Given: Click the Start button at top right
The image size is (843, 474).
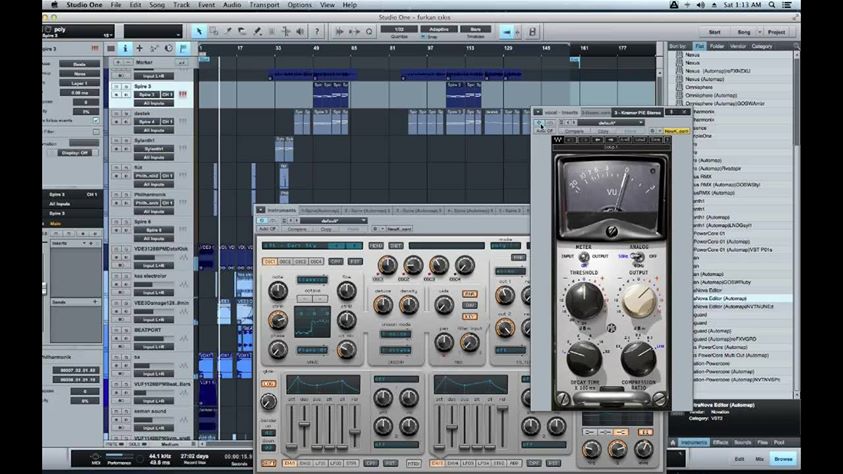Looking at the screenshot, I should 715,32.
